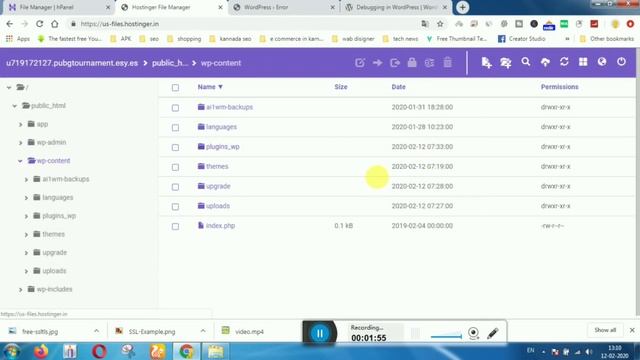Click the new folder toolbar icon
Screen dimensions: 640x360
(506, 62)
